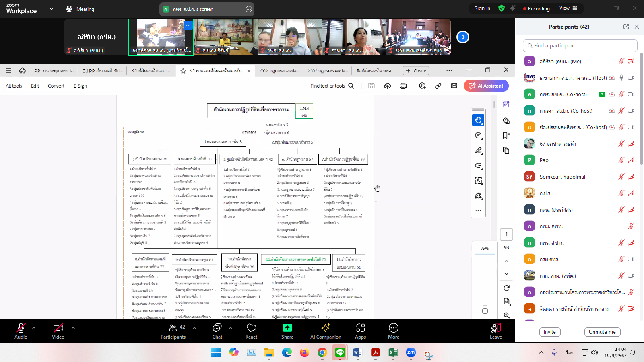Print the document
The width and height of the screenshot is (644, 362).
[403, 86]
